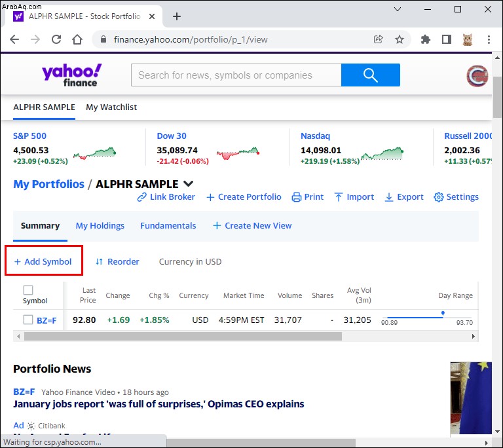Click the share page icon in address bar
Viewport: 503px width, 448px height.
coord(378,39)
